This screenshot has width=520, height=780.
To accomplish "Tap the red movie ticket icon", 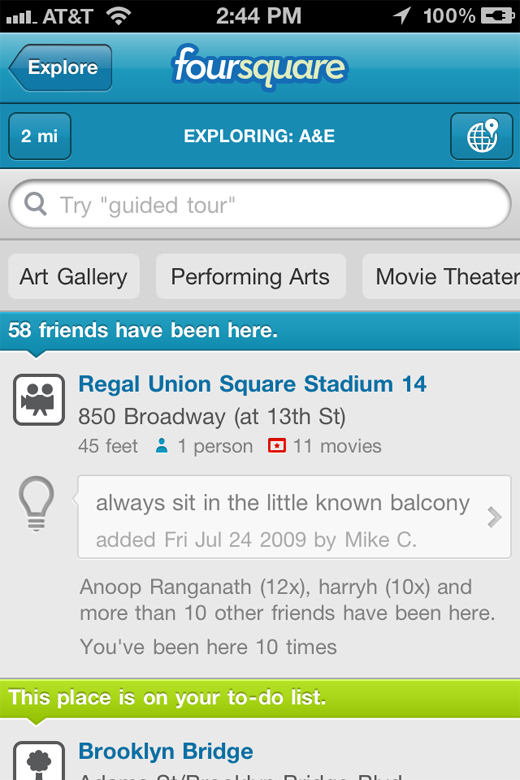I will click(x=277, y=445).
